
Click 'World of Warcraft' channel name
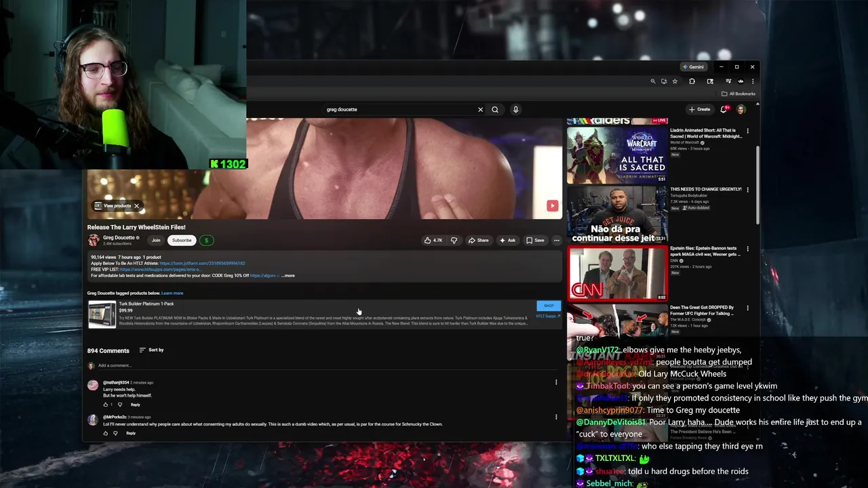pyautogui.click(x=685, y=143)
